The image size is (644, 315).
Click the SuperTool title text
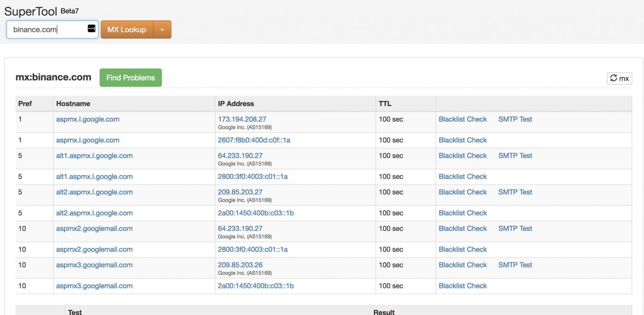point(31,11)
